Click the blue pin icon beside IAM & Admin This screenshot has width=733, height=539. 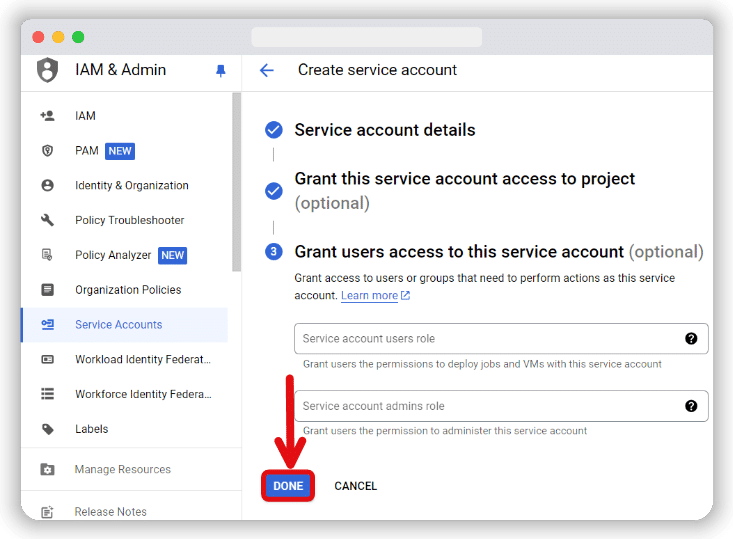[221, 71]
